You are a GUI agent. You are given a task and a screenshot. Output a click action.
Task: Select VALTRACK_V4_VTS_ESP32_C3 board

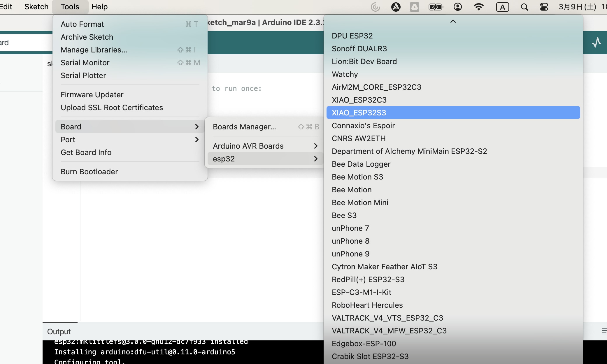tap(453, 318)
